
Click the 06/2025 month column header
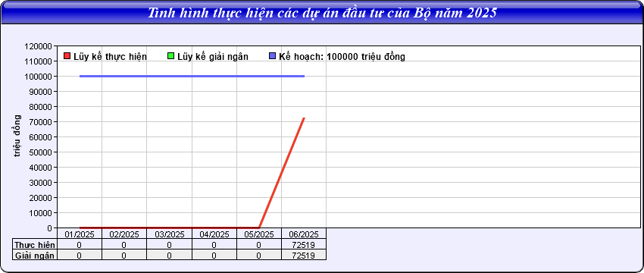pos(304,234)
